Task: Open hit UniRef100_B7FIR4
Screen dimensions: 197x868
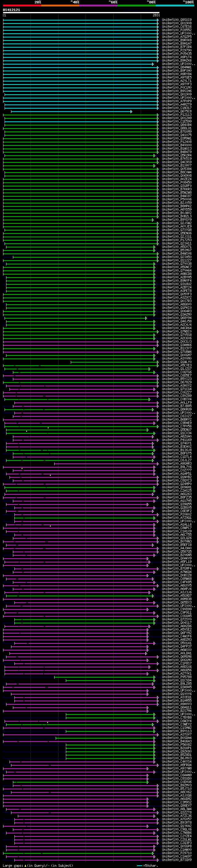Action: [177, 47]
